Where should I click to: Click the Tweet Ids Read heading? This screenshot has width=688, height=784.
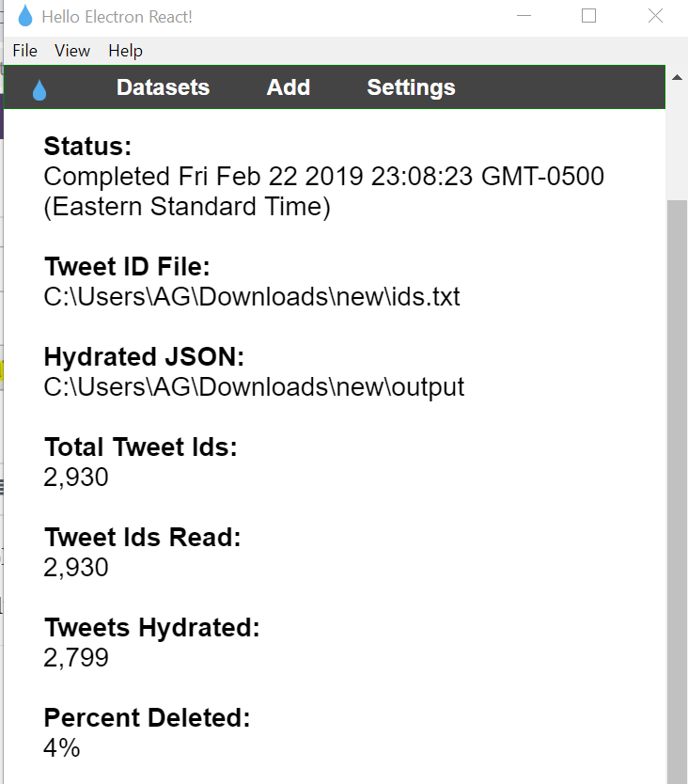[x=143, y=538]
